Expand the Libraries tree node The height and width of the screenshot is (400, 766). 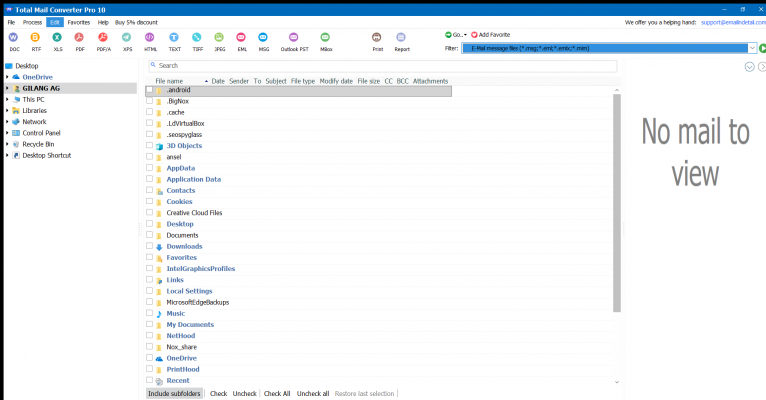click(7, 111)
